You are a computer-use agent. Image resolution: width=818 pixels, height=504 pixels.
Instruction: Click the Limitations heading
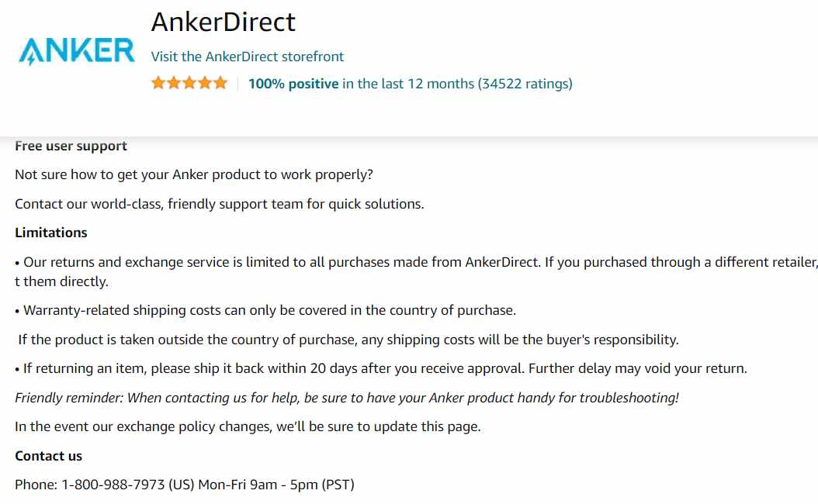(x=51, y=233)
